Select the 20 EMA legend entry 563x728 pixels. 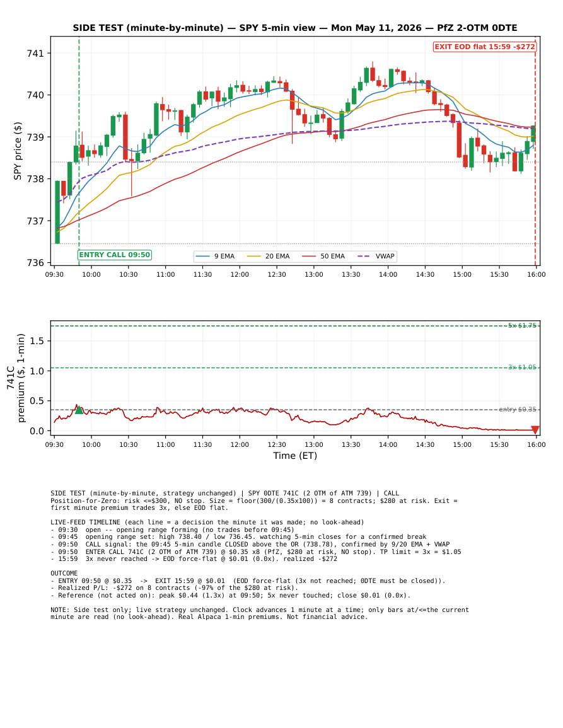[269, 257]
